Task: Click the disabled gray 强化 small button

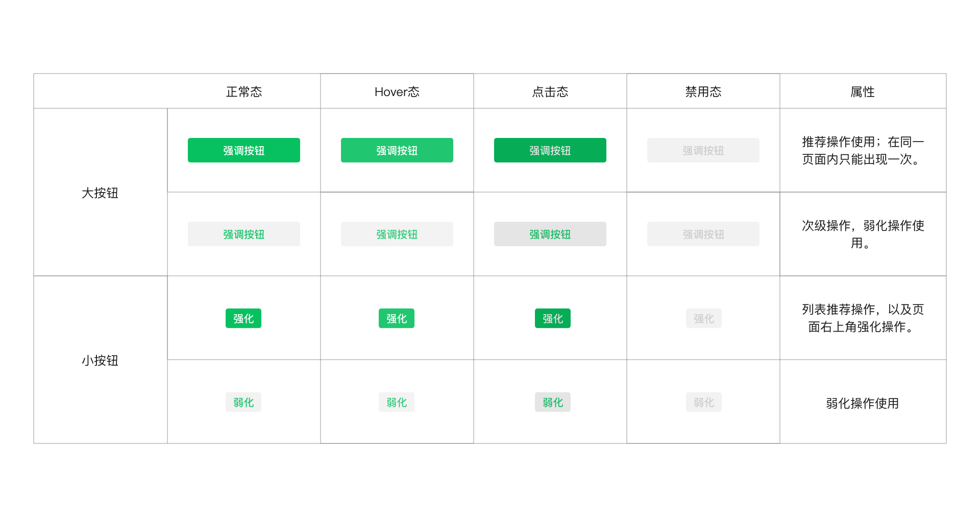Action: click(703, 318)
